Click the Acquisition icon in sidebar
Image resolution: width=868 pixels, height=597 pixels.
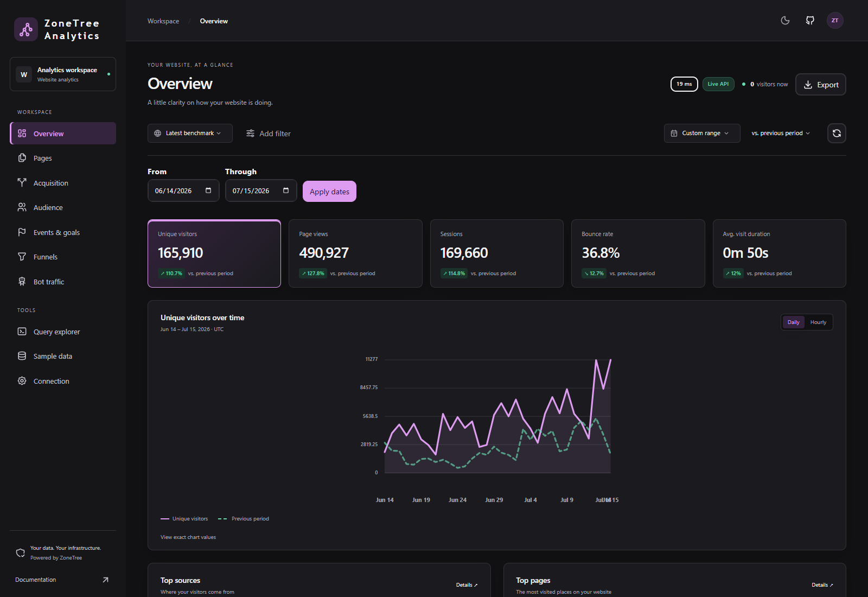[22, 183]
